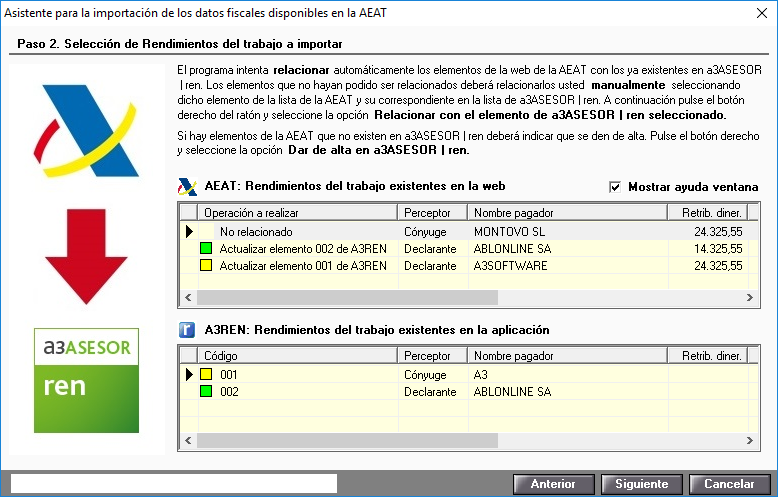Click the small AEAT icon beside the section heading
The height and width of the screenshot is (497, 778).
point(187,186)
